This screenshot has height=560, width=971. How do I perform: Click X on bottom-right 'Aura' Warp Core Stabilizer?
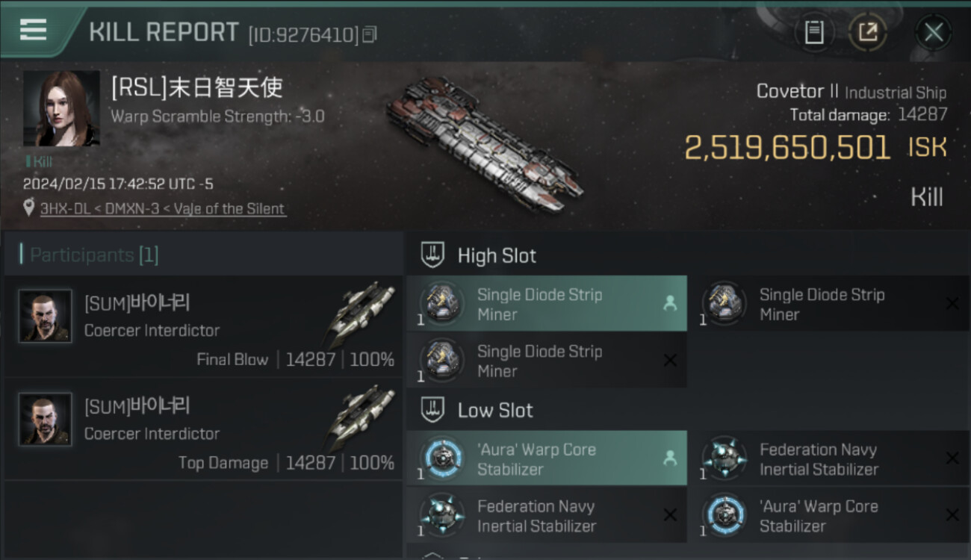click(952, 515)
